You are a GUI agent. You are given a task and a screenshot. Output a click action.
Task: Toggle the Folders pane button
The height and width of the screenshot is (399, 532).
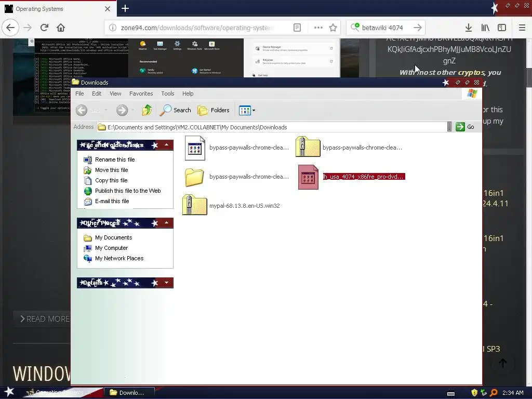coord(214,110)
